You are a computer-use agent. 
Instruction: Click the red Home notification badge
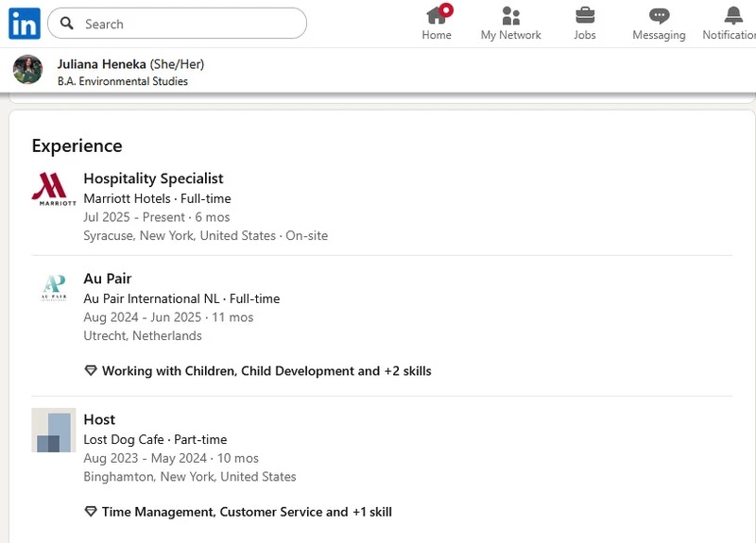(x=446, y=9)
